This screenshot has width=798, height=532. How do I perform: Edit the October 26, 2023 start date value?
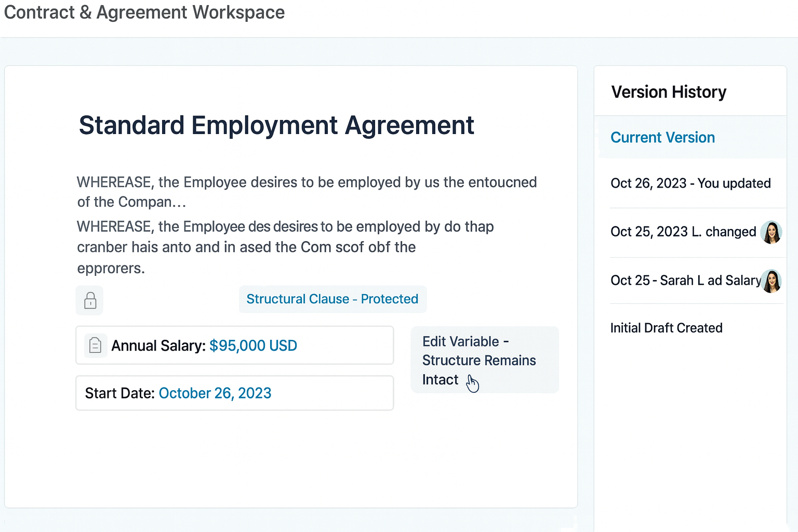tap(215, 393)
